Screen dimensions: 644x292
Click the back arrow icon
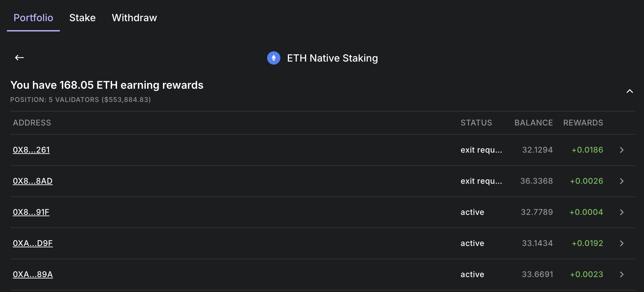[x=20, y=58]
